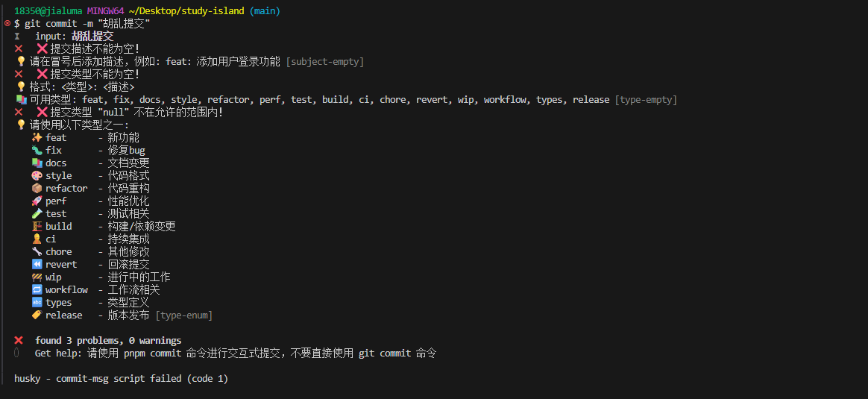Image resolution: width=868 pixels, height=399 pixels.
Task: Click the abc icon next to types
Action: [37, 302]
